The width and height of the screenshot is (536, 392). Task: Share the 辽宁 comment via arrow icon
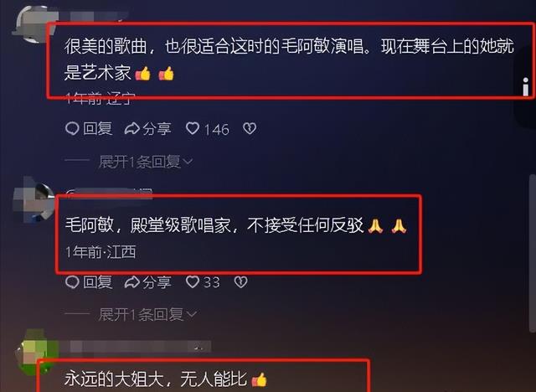pos(132,129)
